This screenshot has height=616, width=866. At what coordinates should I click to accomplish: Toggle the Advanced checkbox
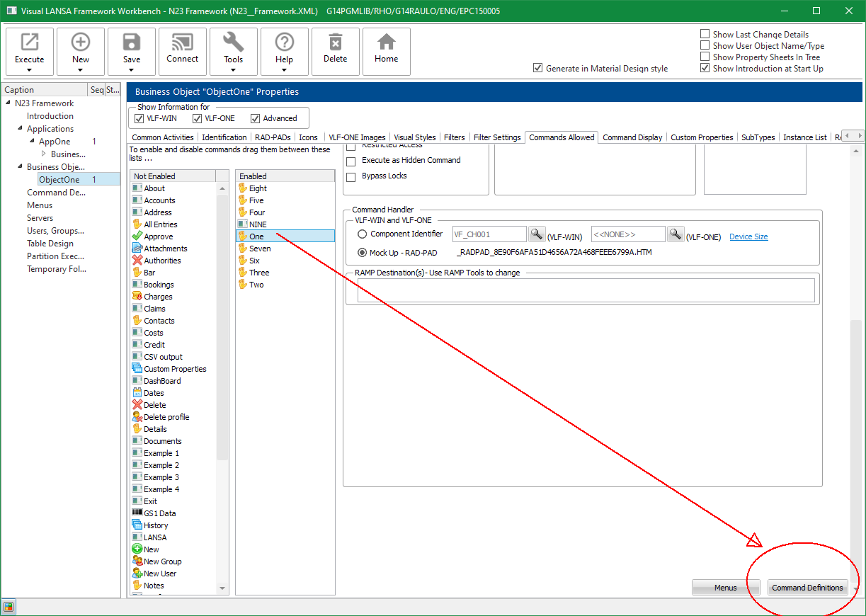coord(256,118)
